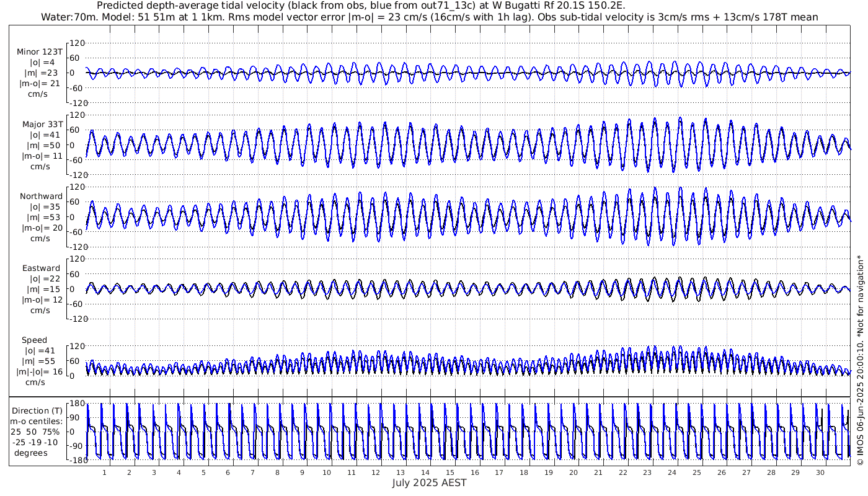Click the '|m-o|= 12' value under Eastward

41,300
